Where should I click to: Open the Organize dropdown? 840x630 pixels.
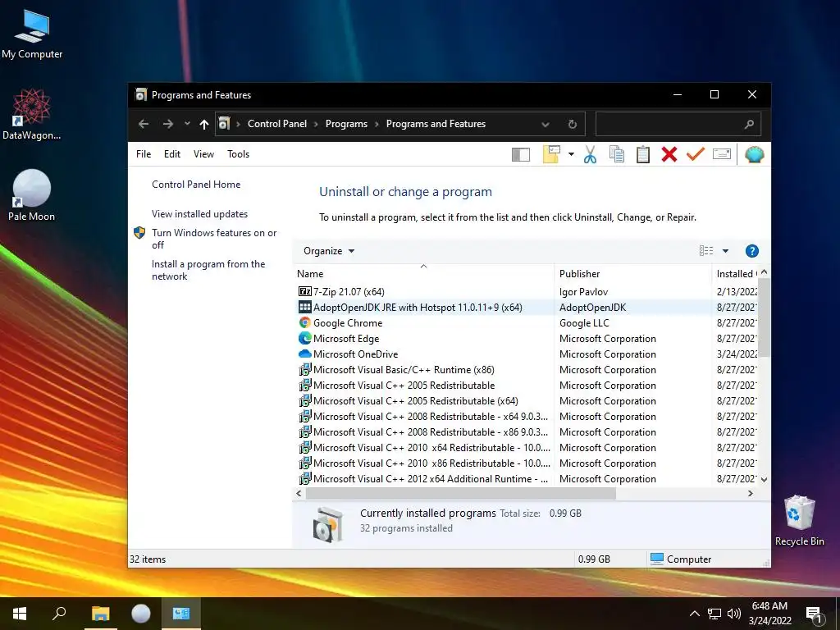328,251
